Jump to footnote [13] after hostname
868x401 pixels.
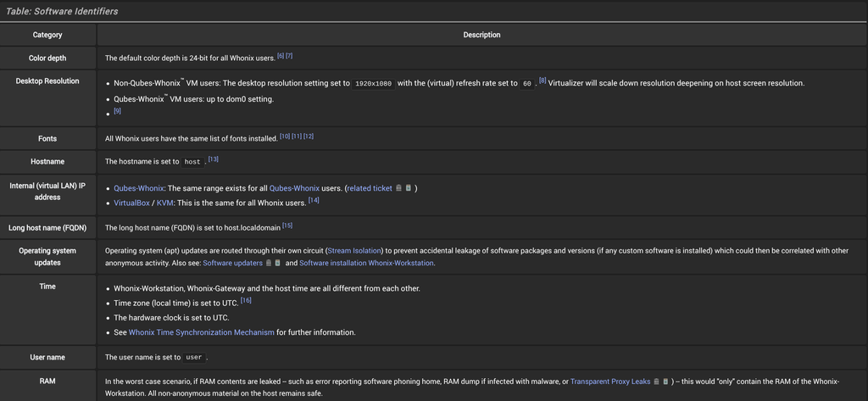214,159
